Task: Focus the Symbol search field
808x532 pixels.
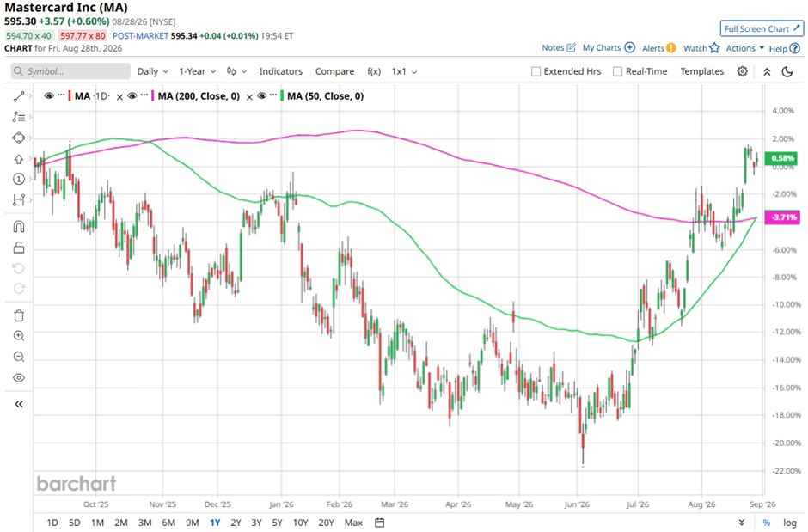Action: click(x=70, y=71)
